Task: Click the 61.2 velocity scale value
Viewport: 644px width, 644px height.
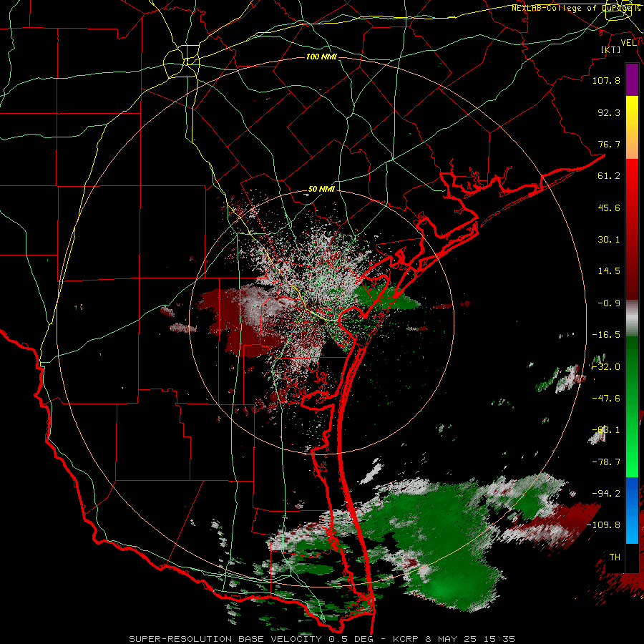Action: (609, 176)
